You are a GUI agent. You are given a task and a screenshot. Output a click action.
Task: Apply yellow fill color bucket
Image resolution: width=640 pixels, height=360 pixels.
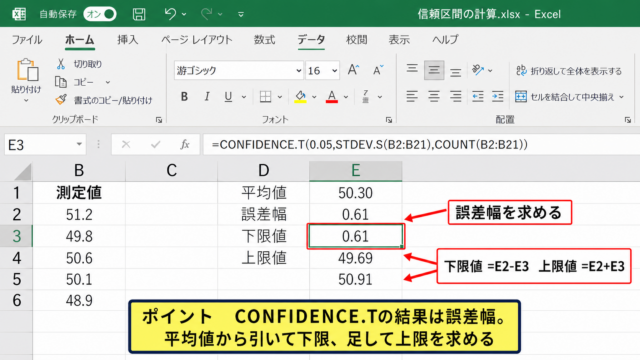[300, 97]
